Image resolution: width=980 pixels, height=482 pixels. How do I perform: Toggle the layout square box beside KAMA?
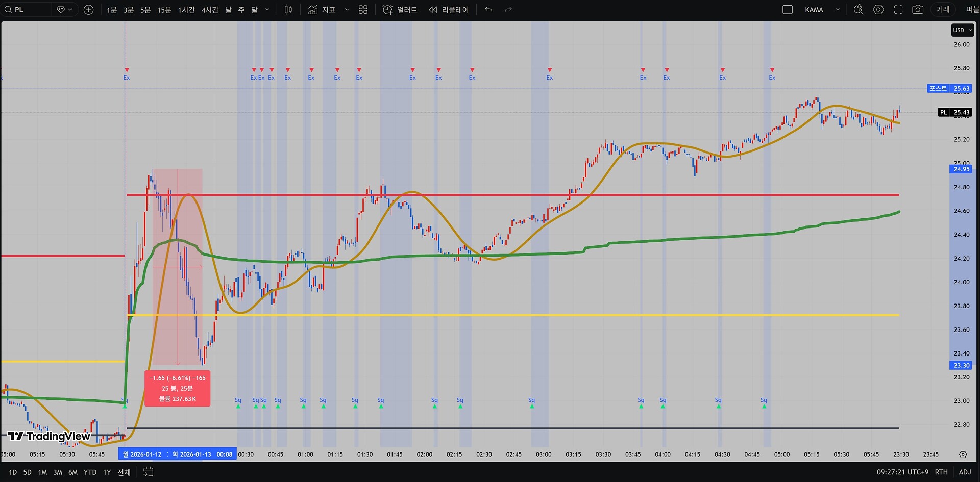tap(788, 10)
